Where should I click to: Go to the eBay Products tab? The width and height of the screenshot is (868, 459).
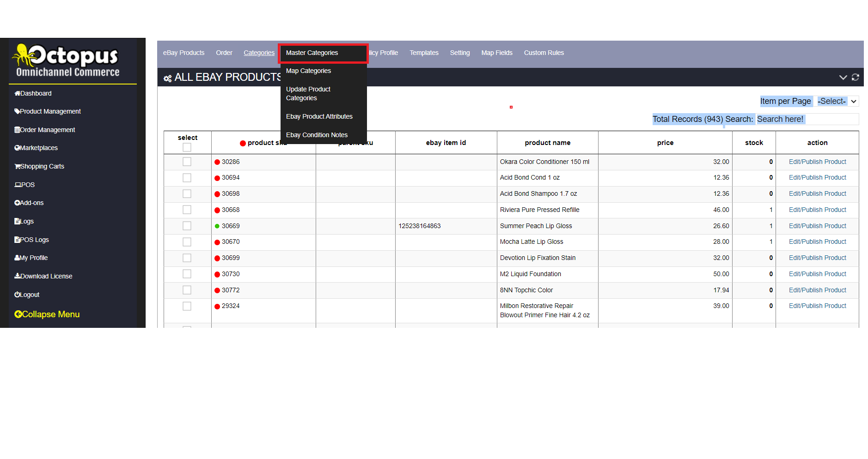click(183, 53)
